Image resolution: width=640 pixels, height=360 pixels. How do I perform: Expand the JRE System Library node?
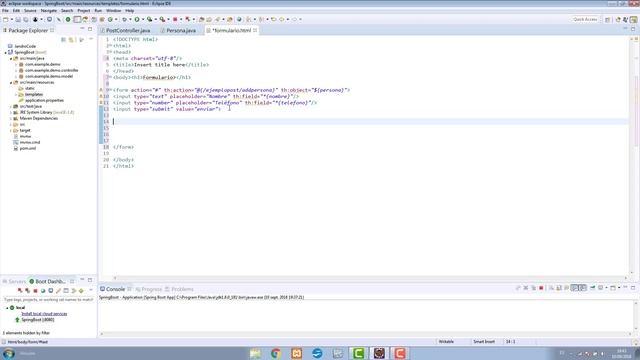tap(11, 112)
